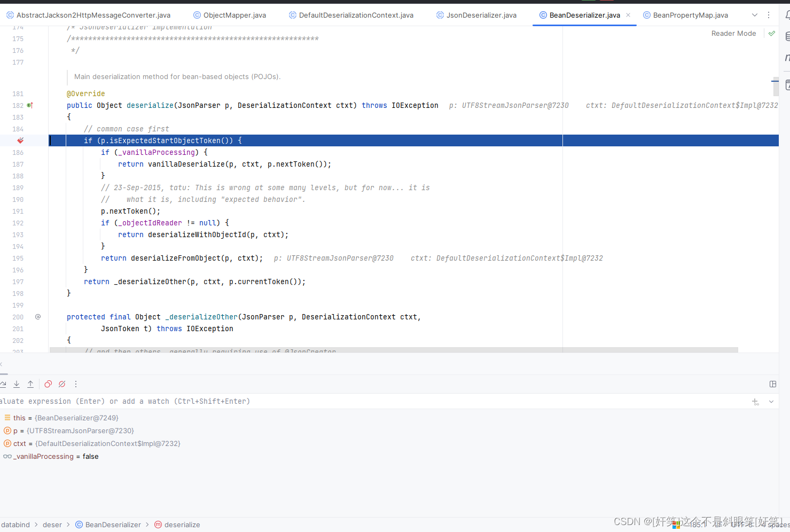Switch to the ObjectMapper.java tab
This screenshot has height=532, width=790.
[x=233, y=15]
